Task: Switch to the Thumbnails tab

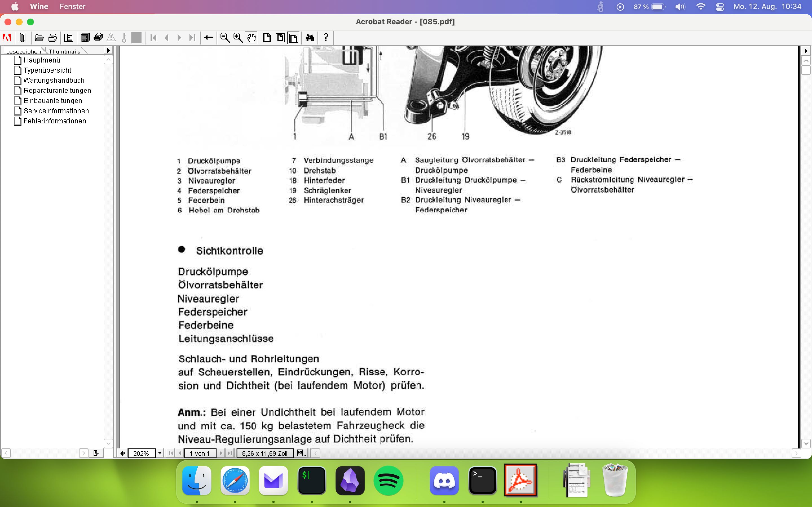Action: (64, 51)
